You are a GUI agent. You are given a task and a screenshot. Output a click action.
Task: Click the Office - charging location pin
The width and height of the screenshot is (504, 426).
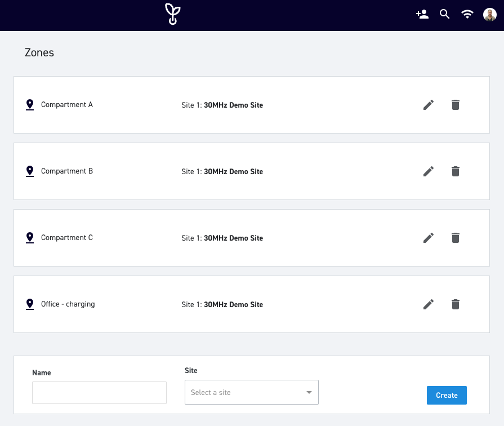pos(30,304)
